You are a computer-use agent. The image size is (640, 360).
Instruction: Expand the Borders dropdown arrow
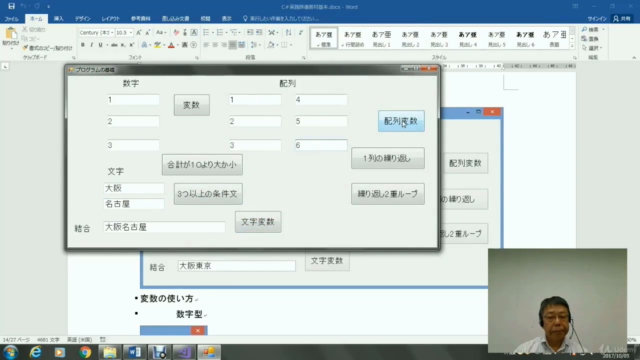(x=291, y=45)
